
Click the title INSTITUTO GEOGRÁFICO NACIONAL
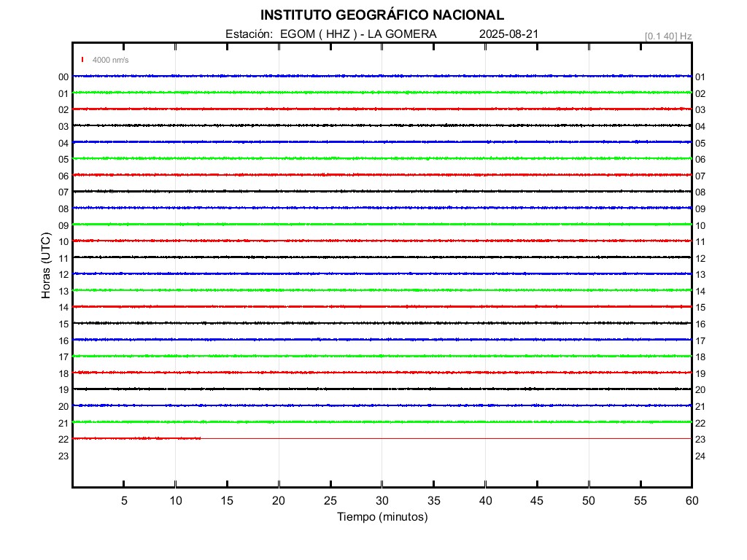coord(382,15)
